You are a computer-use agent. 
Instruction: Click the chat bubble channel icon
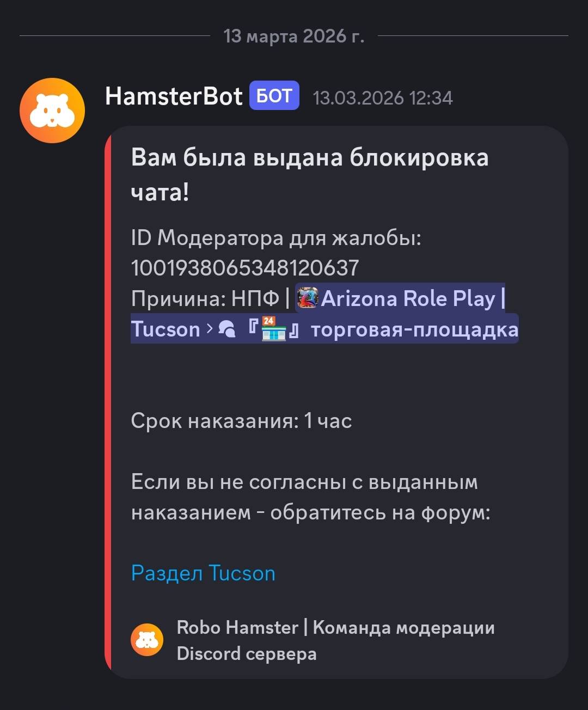[226, 329]
